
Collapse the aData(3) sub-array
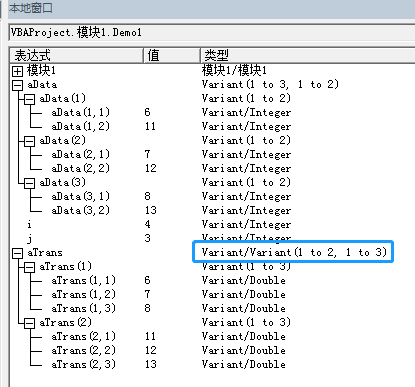point(29,183)
